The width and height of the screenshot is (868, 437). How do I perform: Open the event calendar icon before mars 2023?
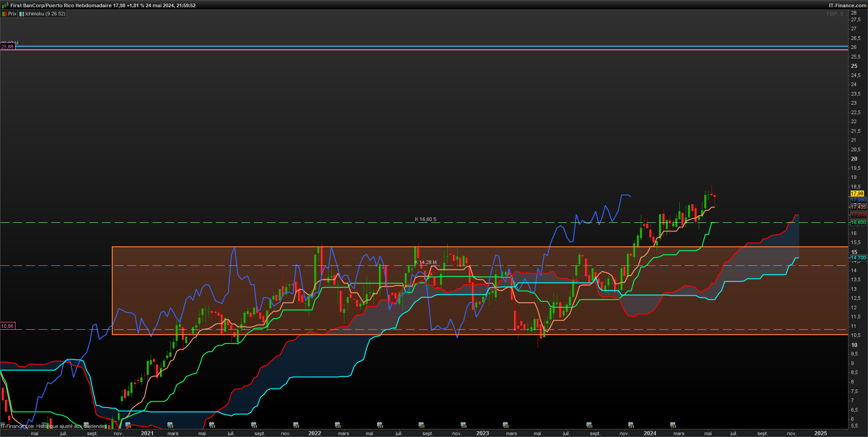[506, 425]
